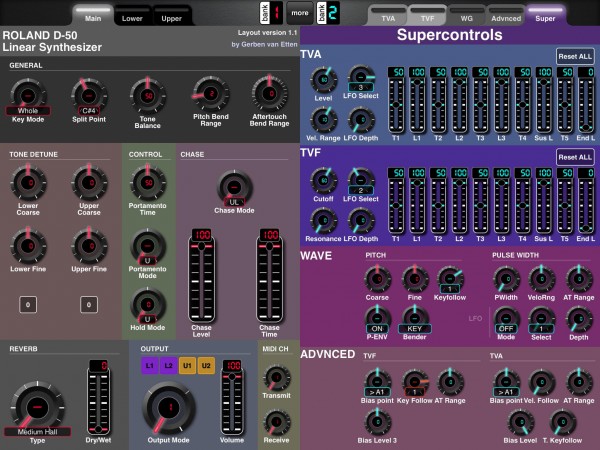Image resolution: width=600 pixels, height=450 pixels.
Task: Click the Pitch Bend Range knob
Action: (210, 94)
